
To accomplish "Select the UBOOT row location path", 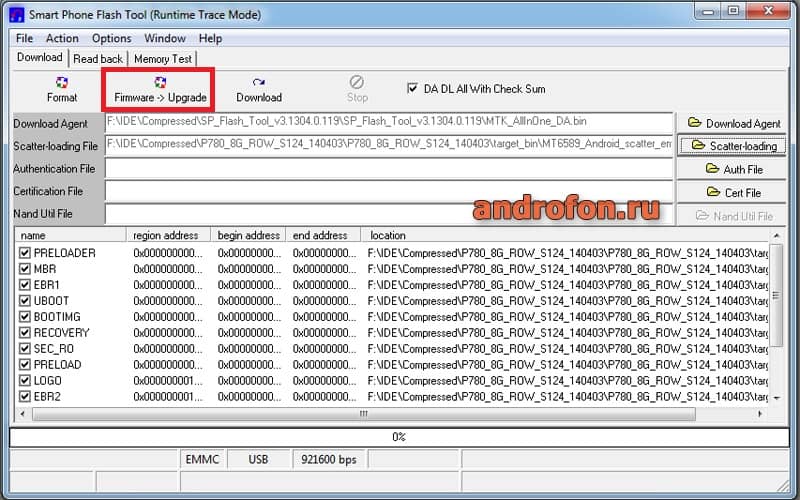I will (567, 301).
